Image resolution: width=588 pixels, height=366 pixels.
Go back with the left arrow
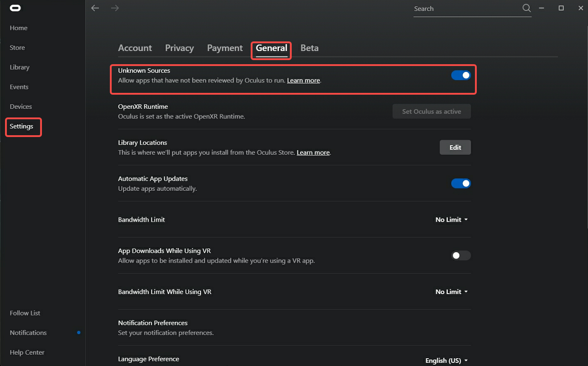[95, 8]
